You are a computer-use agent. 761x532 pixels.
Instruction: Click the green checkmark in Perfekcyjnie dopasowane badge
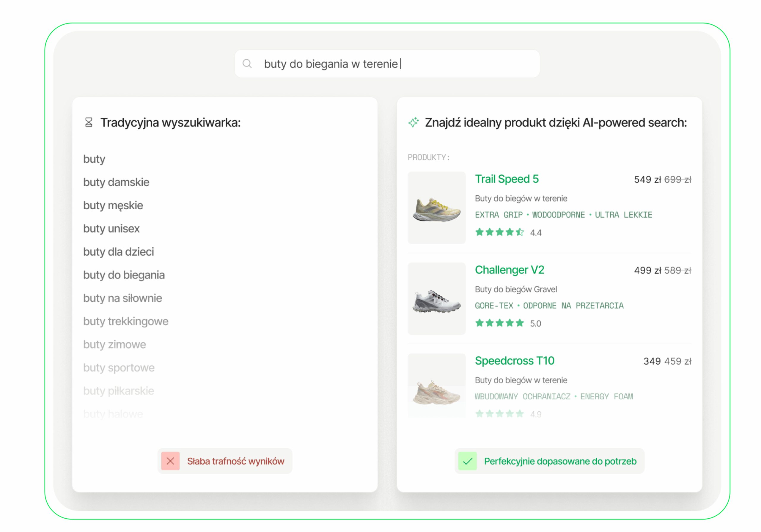pos(468,461)
